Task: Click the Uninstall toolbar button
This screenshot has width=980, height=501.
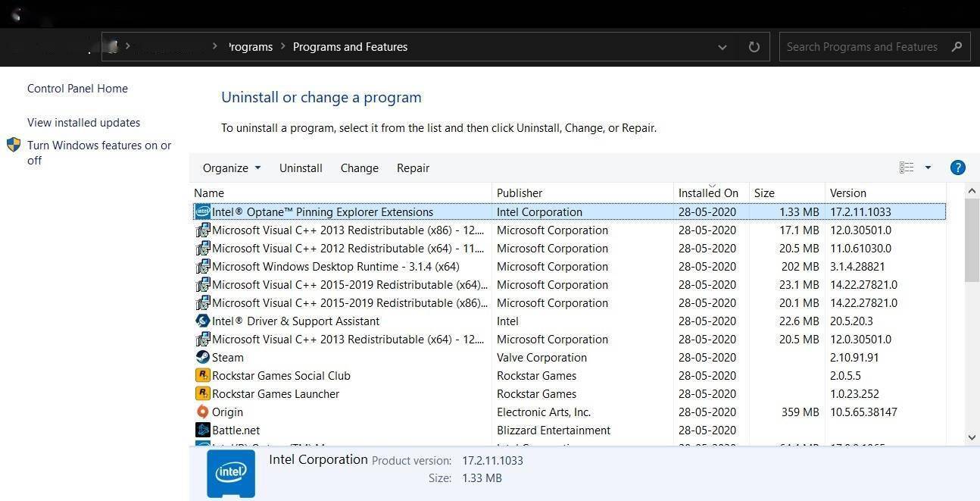Action: click(301, 168)
